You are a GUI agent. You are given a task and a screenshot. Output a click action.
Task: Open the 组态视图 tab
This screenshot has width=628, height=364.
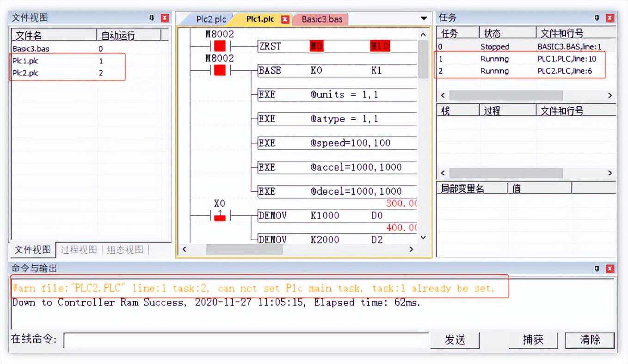point(125,250)
